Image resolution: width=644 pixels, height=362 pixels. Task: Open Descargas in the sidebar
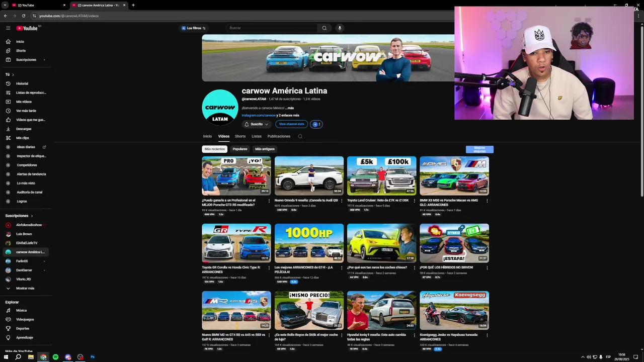click(24, 129)
